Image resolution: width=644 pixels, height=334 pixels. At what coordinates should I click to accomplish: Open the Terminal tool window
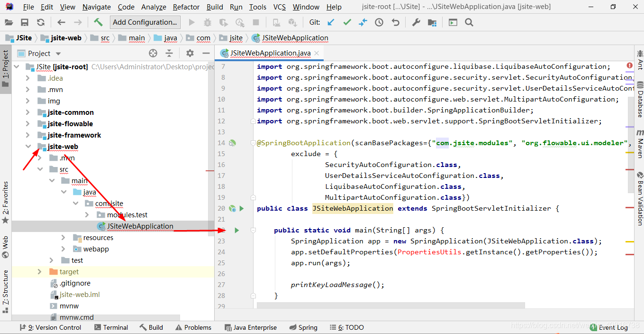point(111,327)
